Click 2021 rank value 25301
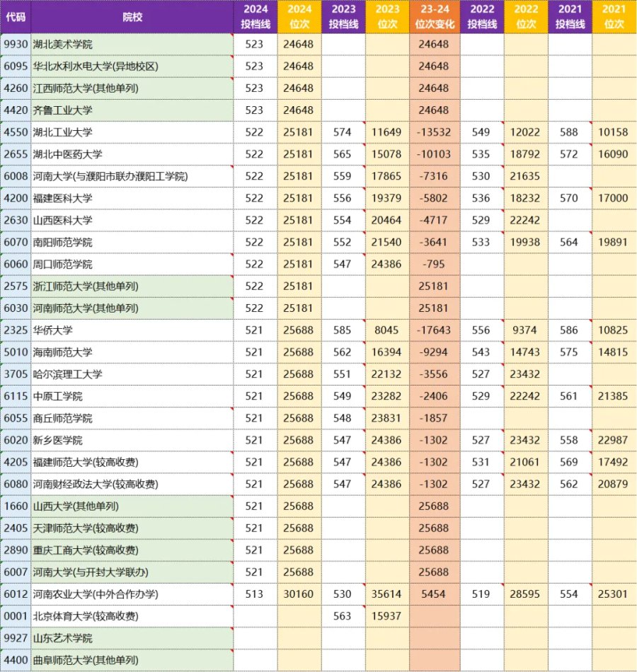 [613, 594]
